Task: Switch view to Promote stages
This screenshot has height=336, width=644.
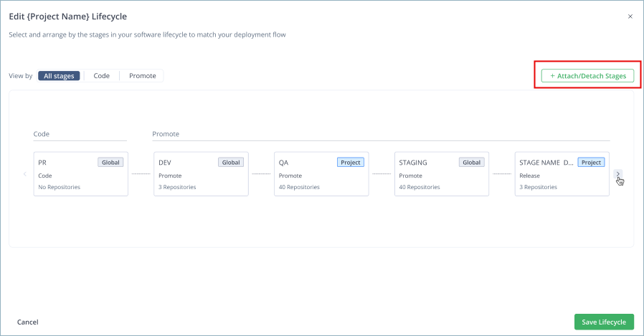Action: pos(143,76)
